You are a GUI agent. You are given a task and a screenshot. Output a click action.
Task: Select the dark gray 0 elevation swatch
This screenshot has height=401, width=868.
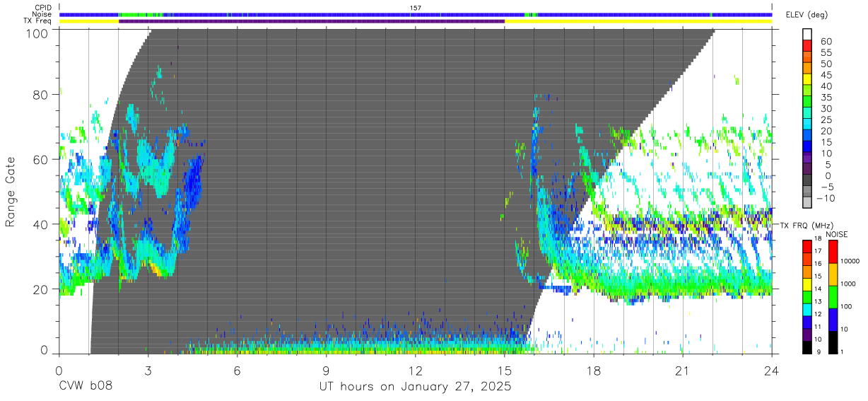[807, 181]
